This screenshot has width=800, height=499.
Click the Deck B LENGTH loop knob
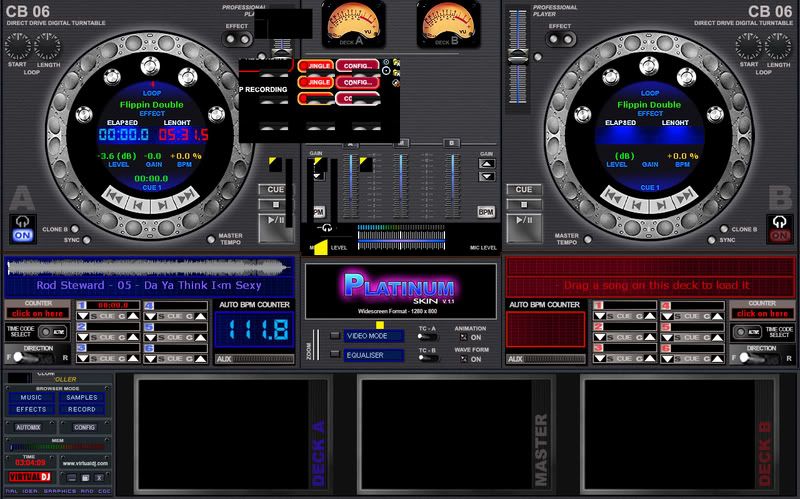tap(778, 46)
